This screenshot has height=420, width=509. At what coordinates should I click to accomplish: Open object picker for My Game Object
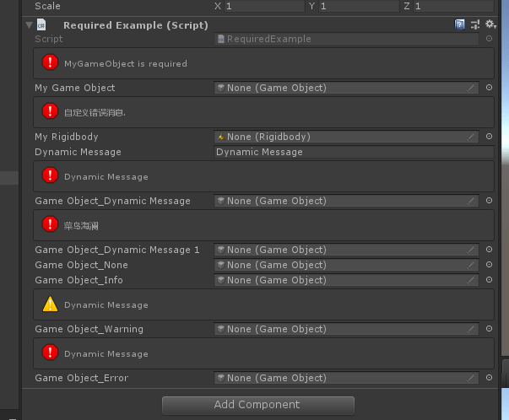489,88
